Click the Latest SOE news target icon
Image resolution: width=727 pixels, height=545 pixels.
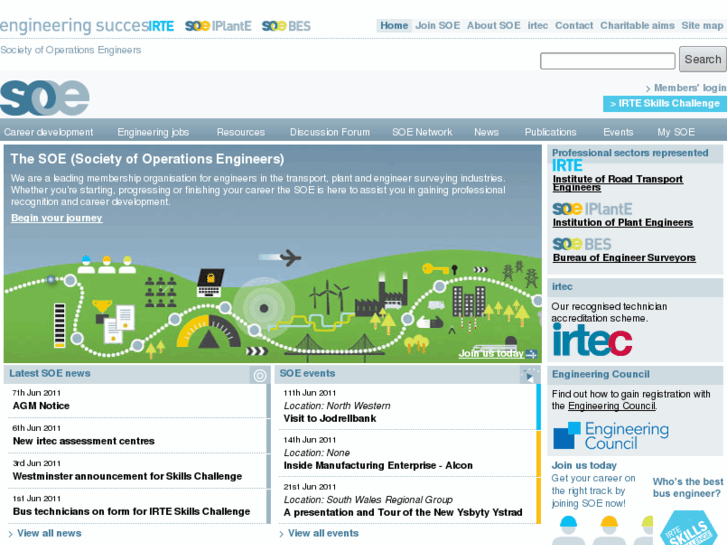point(260,375)
